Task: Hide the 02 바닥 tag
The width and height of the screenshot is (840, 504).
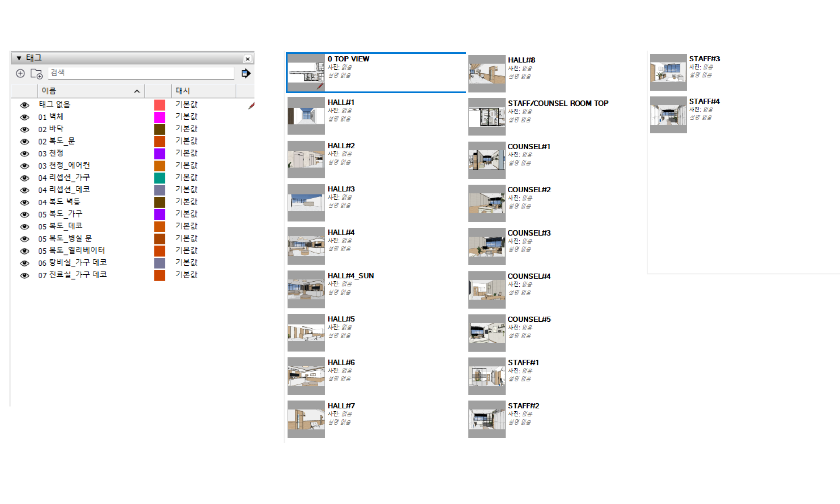Action: pos(24,129)
